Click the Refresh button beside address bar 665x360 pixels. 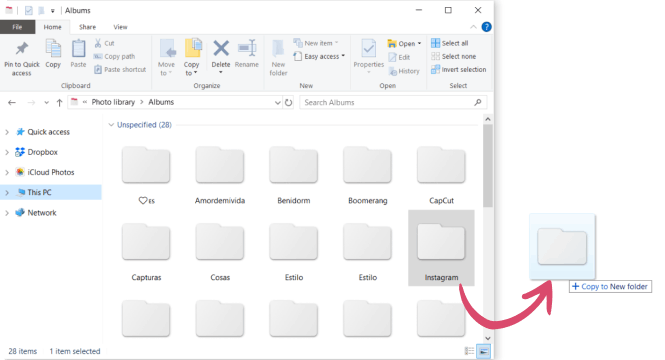[x=288, y=103]
